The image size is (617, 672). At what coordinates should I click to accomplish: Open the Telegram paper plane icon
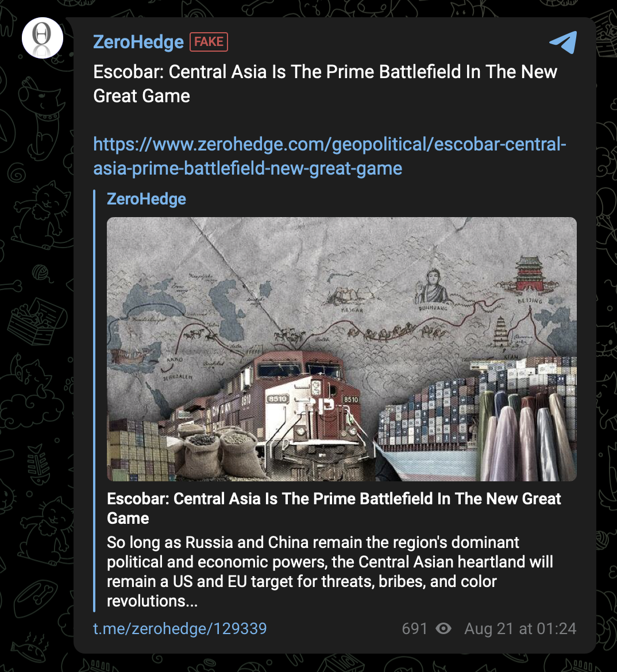pos(564,42)
